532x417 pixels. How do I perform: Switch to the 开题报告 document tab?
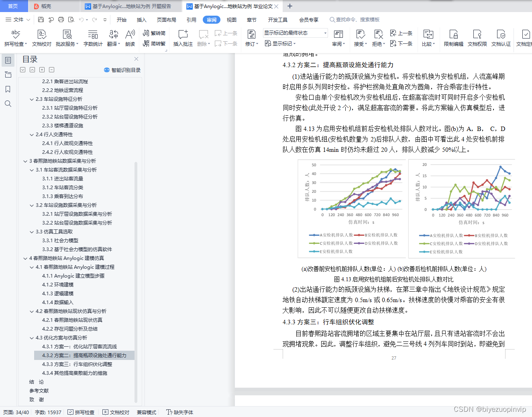point(128,6)
